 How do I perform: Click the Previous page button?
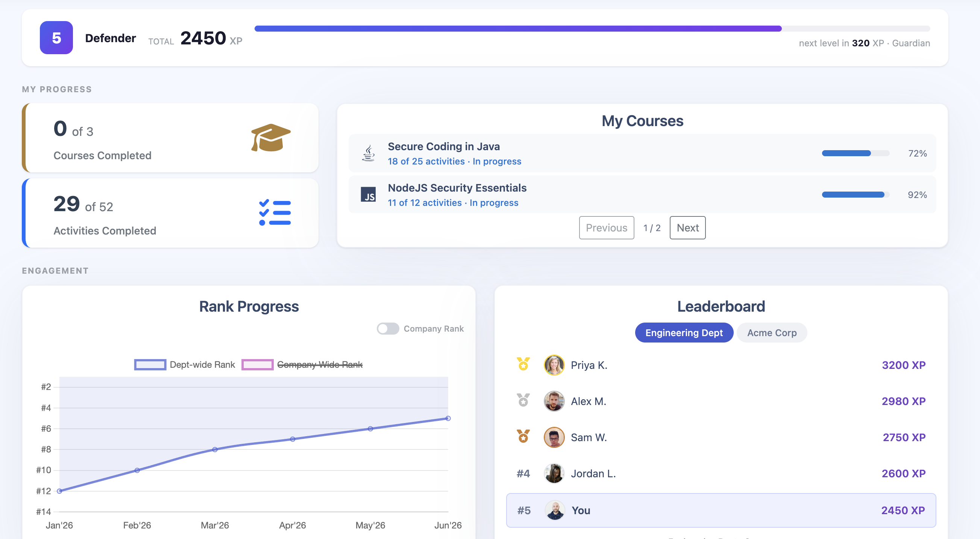pyautogui.click(x=606, y=228)
